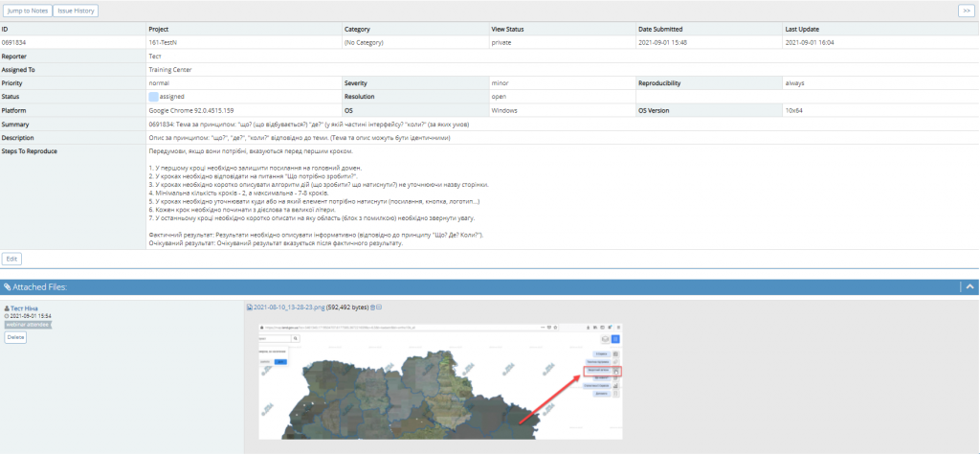Click the platform Google Chrome 92.0.4515.159
This screenshot has height=455, width=980.
pyautogui.click(x=191, y=110)
